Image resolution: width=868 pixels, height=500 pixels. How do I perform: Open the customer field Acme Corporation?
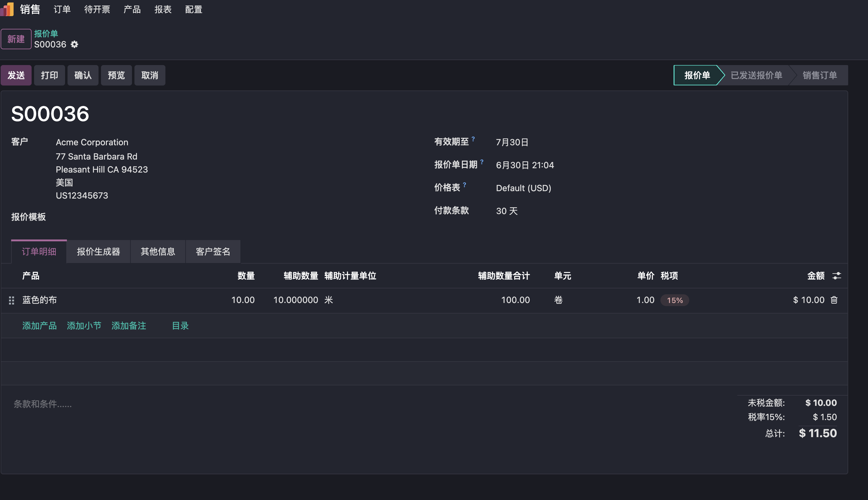tap(92, 142)
